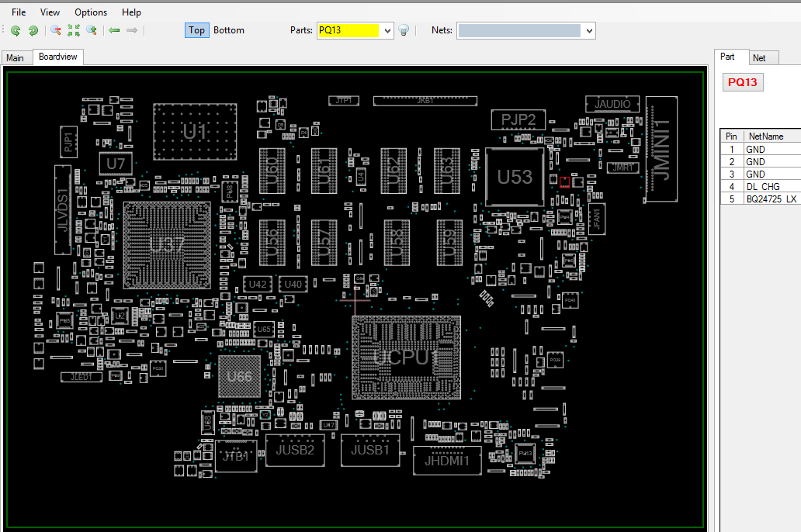This screenshot has width=801, height=532.
Task: Click the light bulb highlight icon
Action: point(404,31)
